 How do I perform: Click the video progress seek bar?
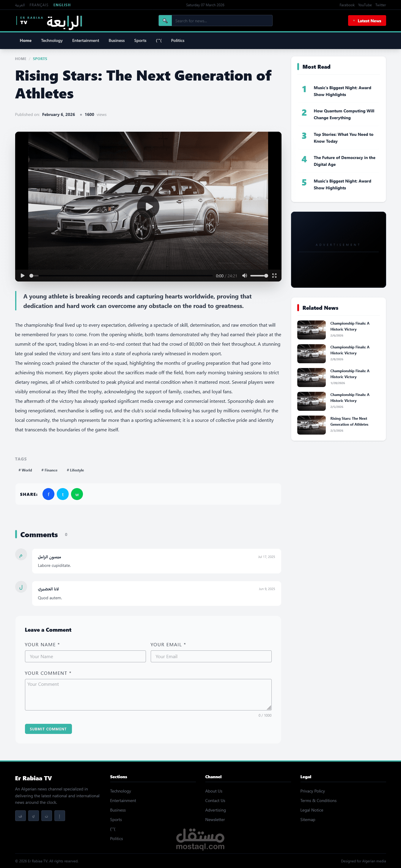click(121, 276)
